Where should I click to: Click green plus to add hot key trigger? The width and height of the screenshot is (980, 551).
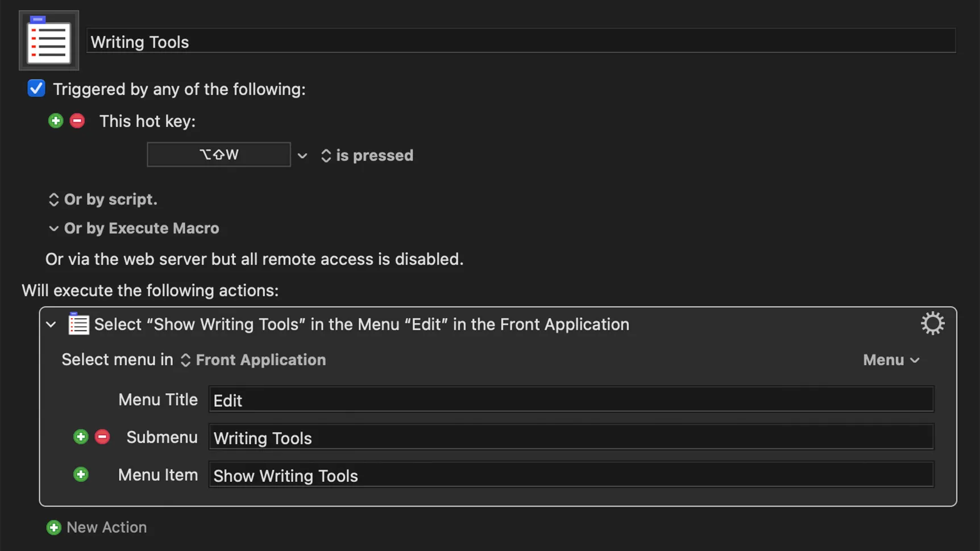point(55,121)
